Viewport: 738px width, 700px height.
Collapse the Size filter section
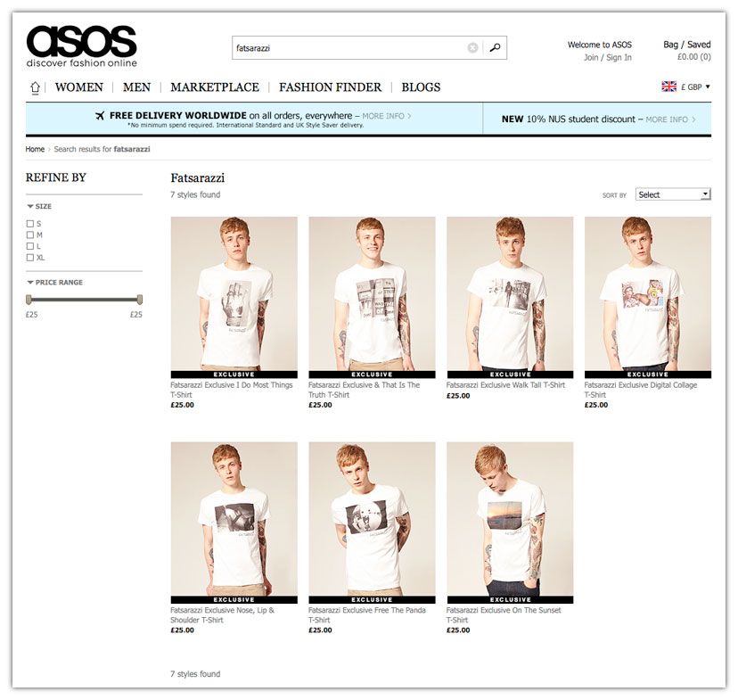39,206
